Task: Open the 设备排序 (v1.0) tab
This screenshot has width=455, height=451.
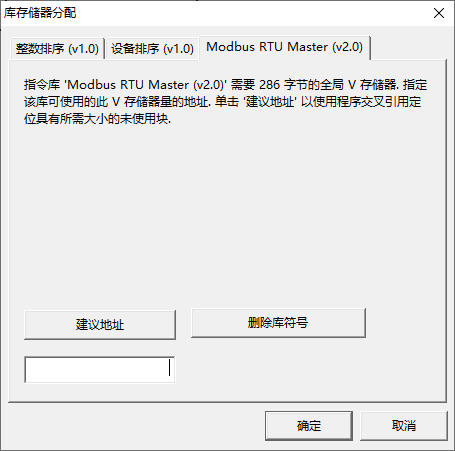Action: point(152,49)
